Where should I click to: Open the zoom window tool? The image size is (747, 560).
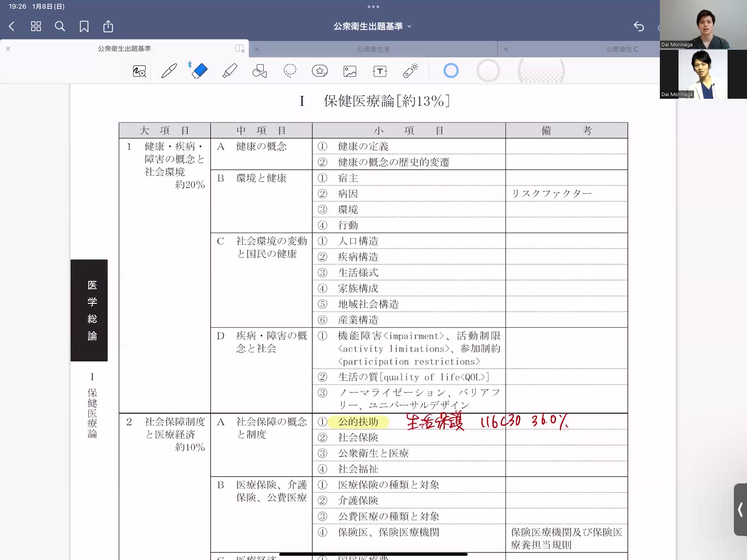coord(139,71)
